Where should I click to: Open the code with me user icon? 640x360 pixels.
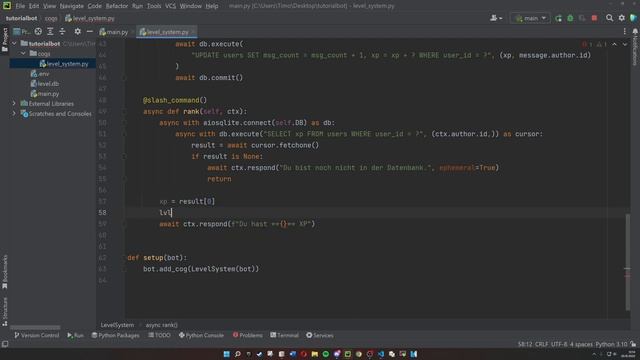(496, 18)
